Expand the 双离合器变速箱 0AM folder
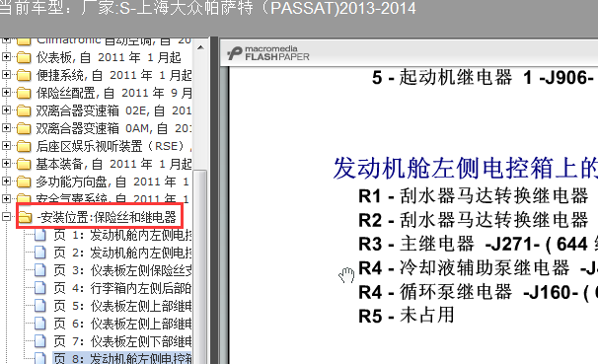Screen dimensions: 598x364 click(6, 128)
